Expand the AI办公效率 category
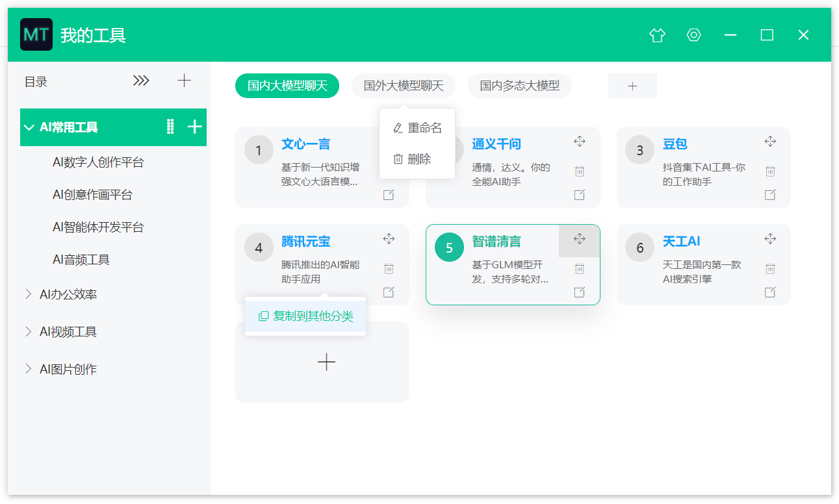The height and width of the screenshot is (504, 839). pos(28,294)
